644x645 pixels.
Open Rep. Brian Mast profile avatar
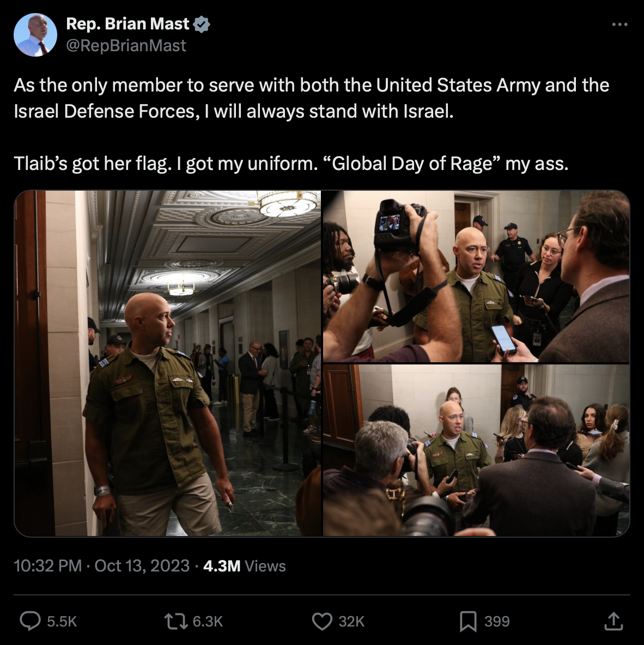tap(35, 34)
